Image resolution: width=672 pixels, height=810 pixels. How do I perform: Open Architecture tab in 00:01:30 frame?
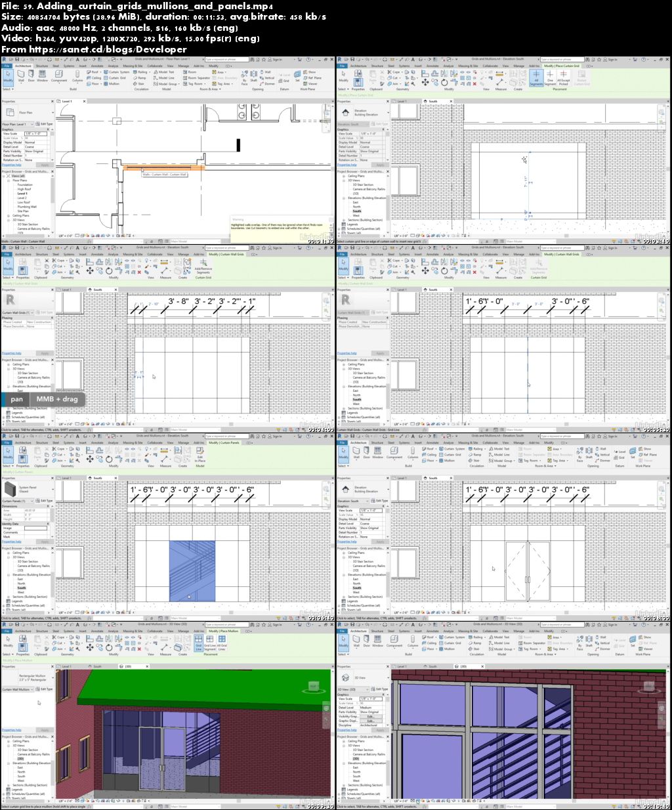pyautogui.click(x=23, y=66)
